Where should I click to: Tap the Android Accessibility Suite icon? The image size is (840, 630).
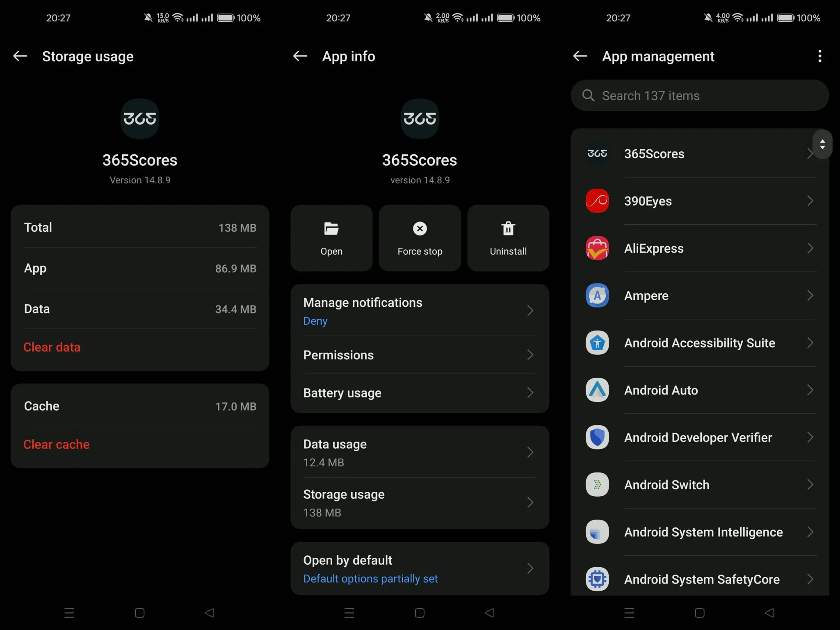pos(597,342)
